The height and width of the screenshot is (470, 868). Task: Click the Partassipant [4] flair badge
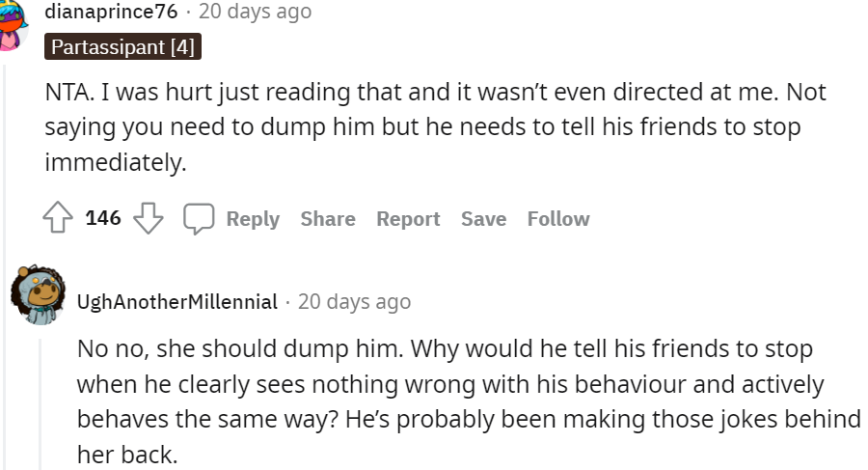122,46
